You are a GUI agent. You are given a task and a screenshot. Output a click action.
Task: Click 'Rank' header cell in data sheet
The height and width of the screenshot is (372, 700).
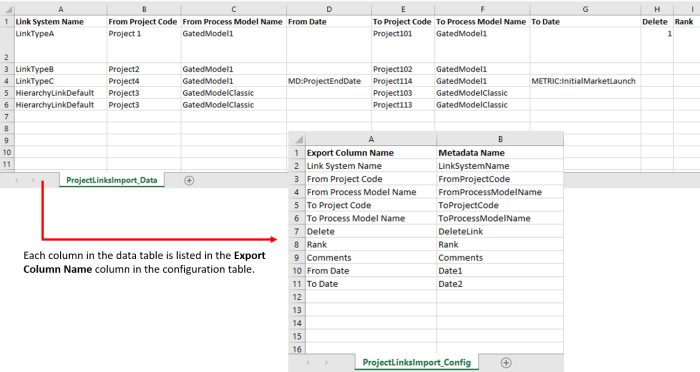tap(686, 21)
